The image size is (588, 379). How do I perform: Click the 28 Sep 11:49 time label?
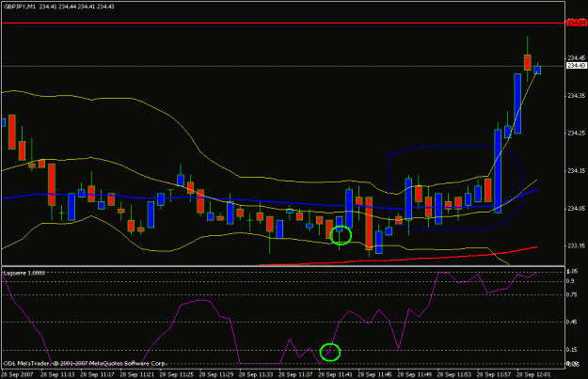[x=416, y=374]
